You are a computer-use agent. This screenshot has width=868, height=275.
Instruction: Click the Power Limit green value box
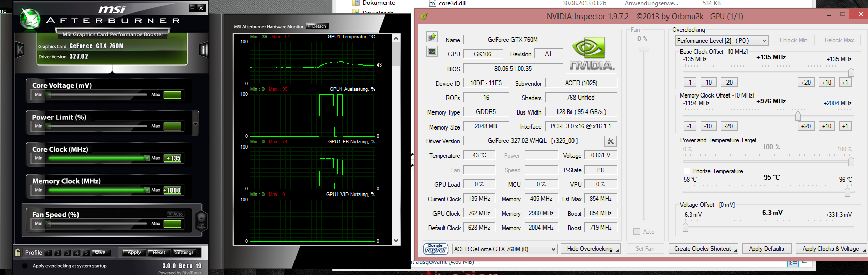[173, 126]
